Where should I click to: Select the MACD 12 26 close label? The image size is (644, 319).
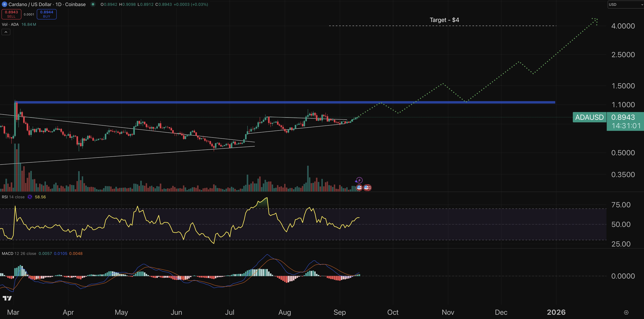click(19, 253)
